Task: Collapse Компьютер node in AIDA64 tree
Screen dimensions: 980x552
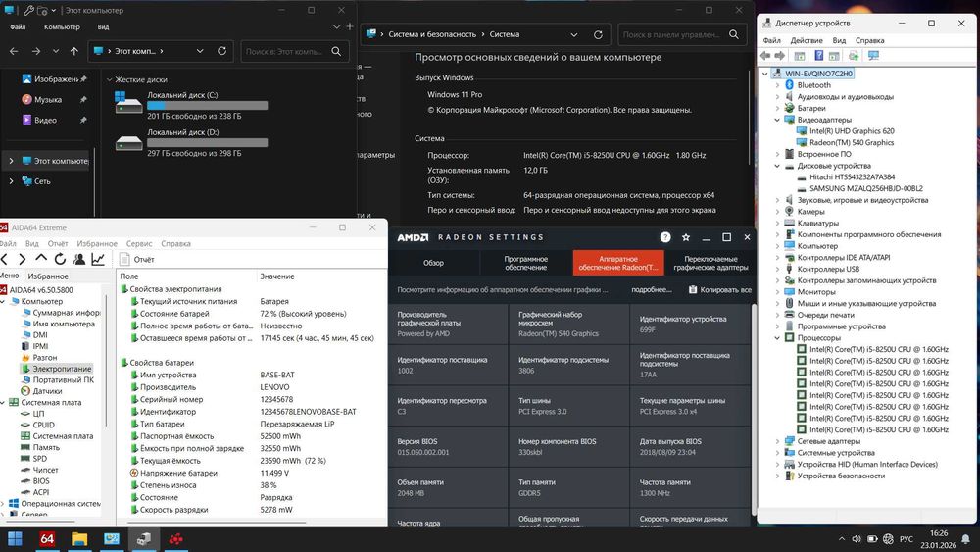Action: [3, 301]
